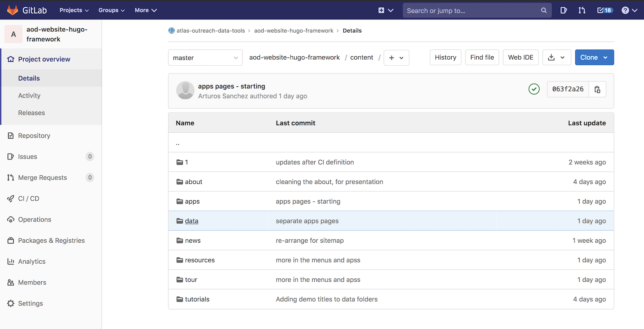
Task: Open commit 'cleaning the about, for presentation'
Action: [x=329, y=182]
